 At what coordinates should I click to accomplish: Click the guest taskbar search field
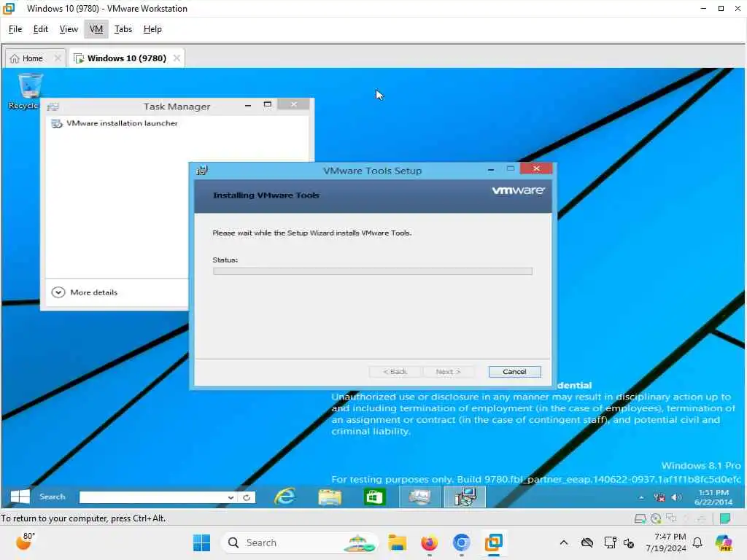(152, 497)
